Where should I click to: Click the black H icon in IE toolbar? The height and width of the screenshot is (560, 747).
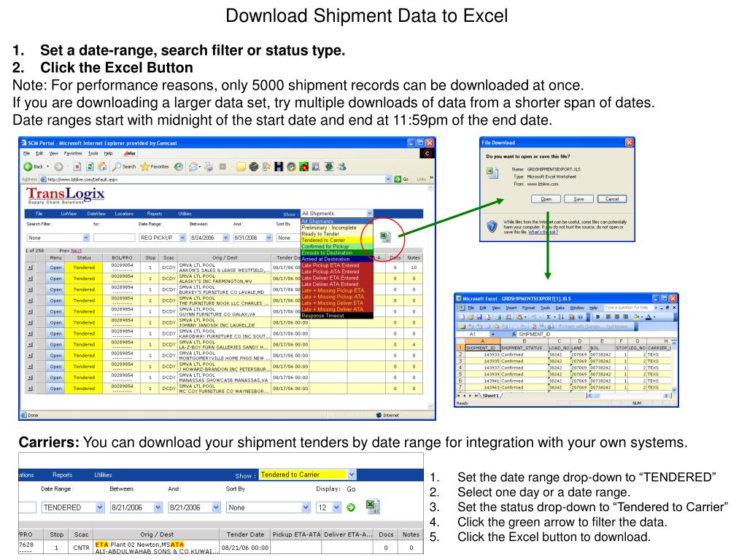(279, 167)
